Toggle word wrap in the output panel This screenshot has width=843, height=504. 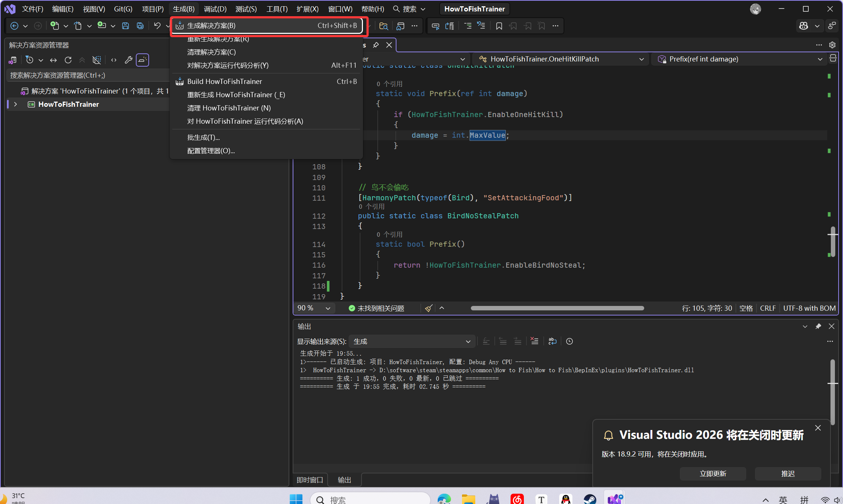click(x=553, y=341)
